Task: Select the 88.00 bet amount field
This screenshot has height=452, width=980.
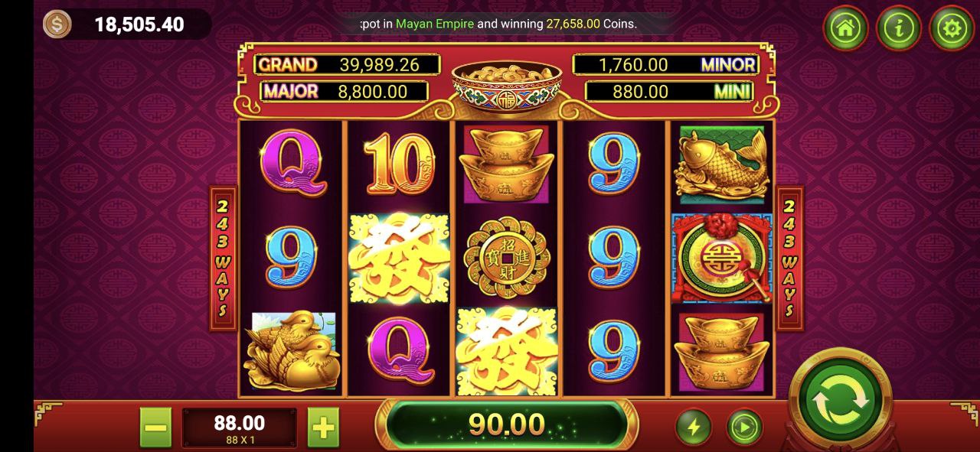Action: coord(239,428)
